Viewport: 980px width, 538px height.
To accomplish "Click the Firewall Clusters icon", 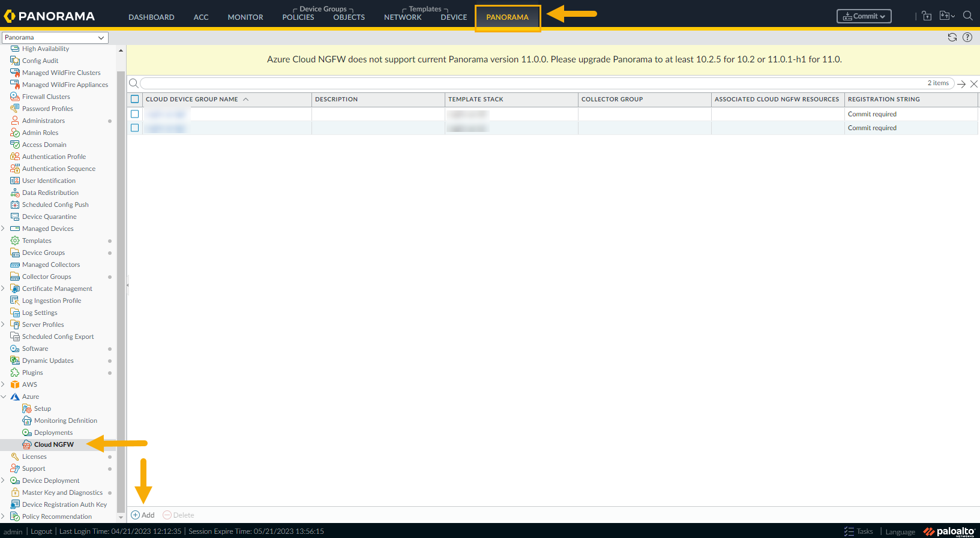I will pos(15,97).
